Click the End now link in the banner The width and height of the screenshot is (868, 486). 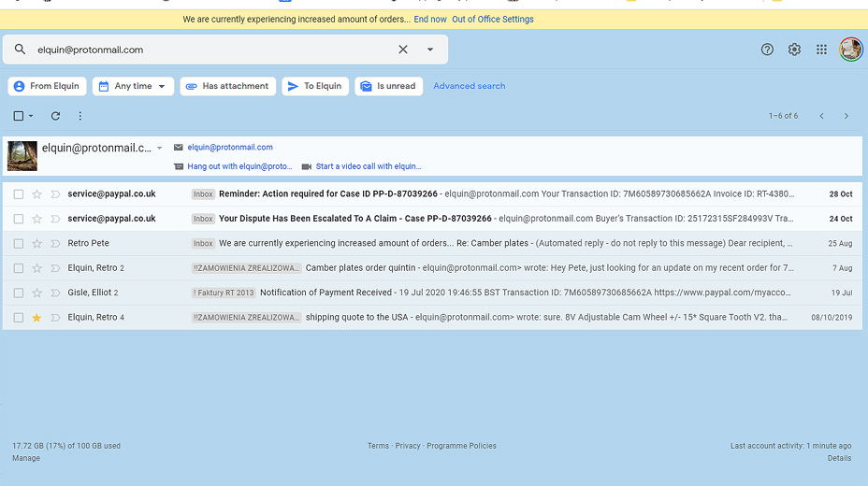430,20
